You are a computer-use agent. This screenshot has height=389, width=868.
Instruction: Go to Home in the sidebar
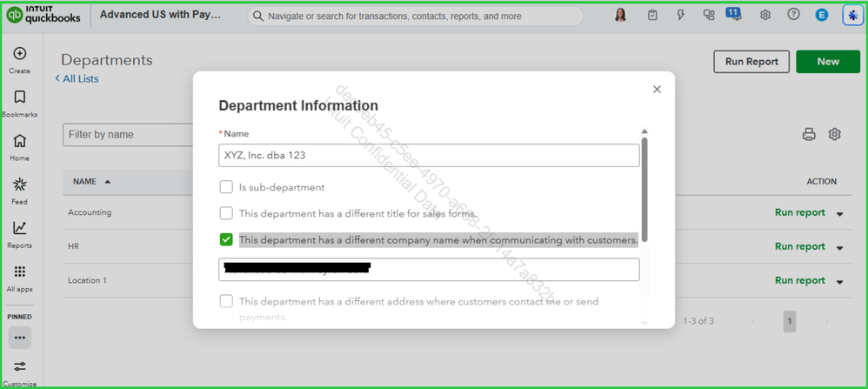19,147
